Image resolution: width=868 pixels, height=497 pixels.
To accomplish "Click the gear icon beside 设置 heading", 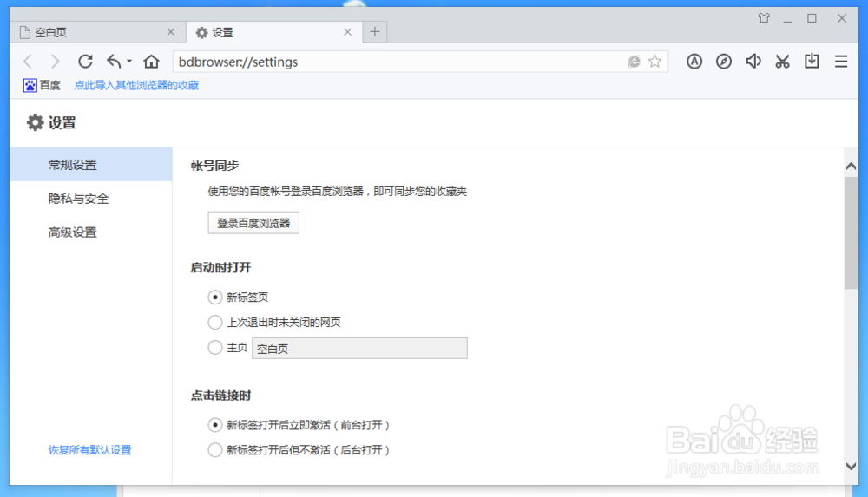I will tap(35, 123).
